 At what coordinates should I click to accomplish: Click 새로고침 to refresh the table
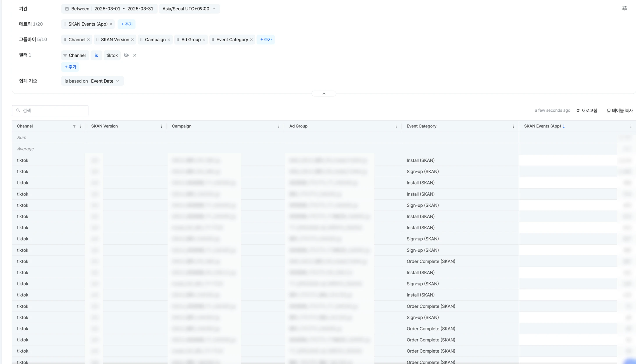tap(587, 110)
